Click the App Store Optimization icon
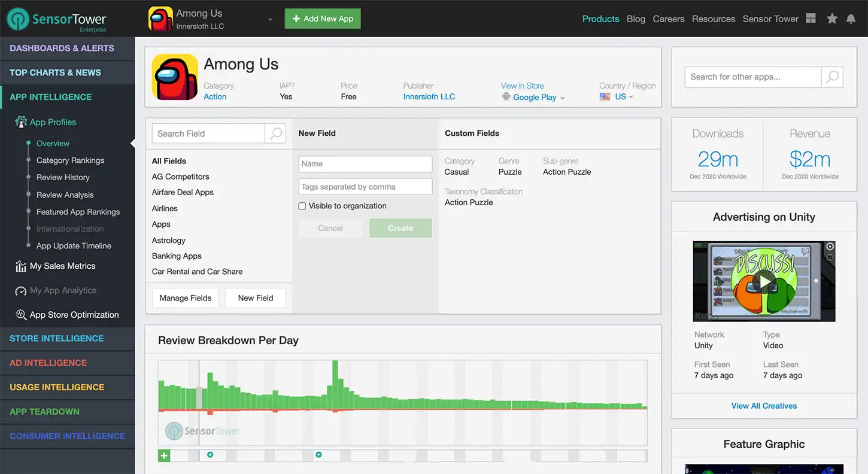Image resolution: width=868 pixels, height=474 pixels. [x=21, y=315]
